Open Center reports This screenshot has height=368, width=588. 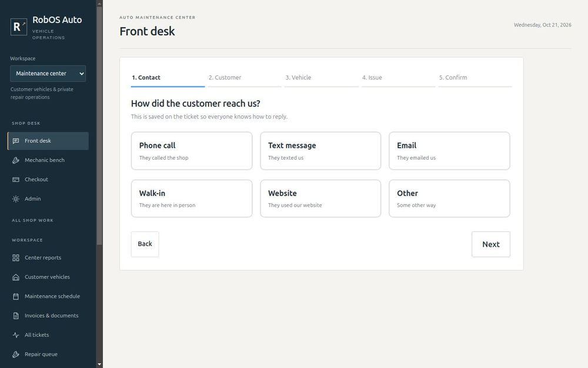48,258
